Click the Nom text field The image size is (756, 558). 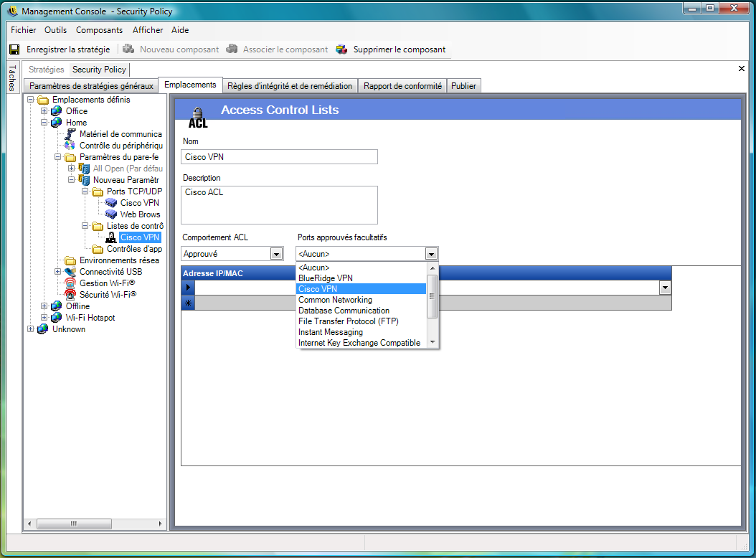tap(280, 157)
